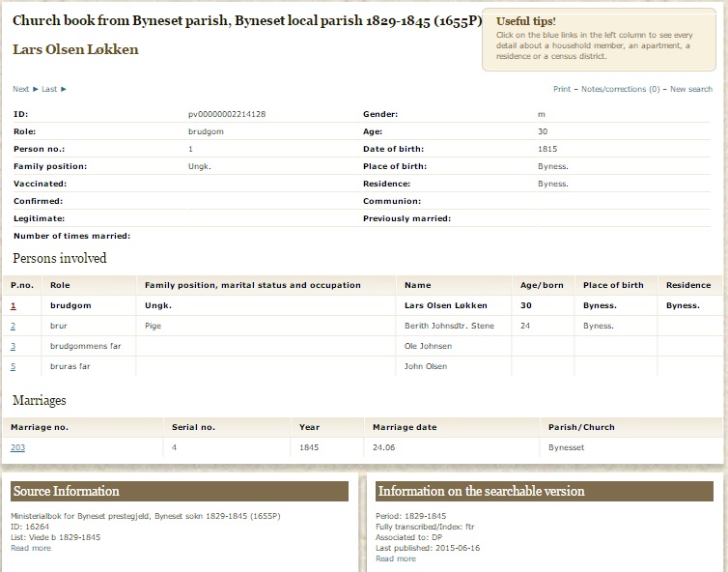Image resolution: width=728 pixels, height=572 pixels.
Task: Click the age 24 cell
Action: [x=525, y=326]
